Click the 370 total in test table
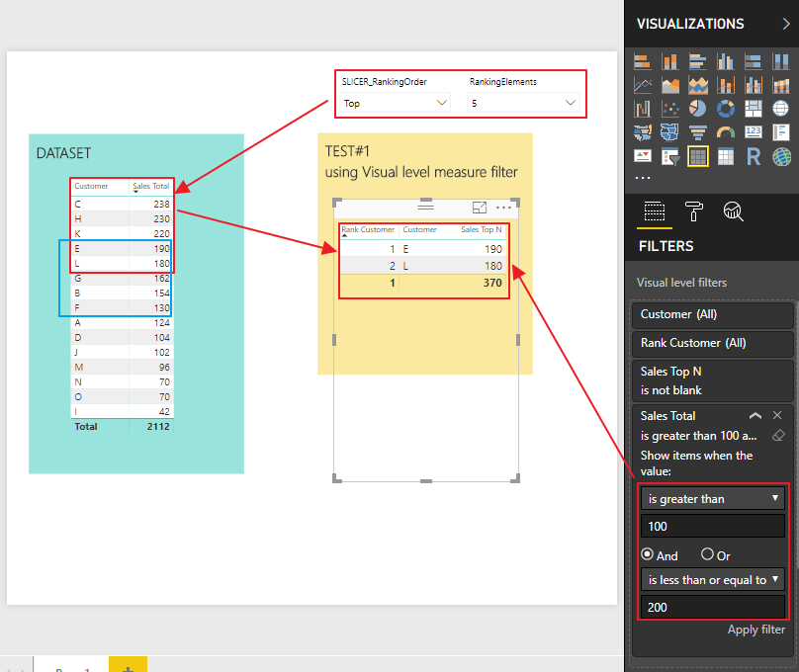Image resolution: width=799 pixels, height=672 pixels. pyautogui.click(x=492, y=283)
